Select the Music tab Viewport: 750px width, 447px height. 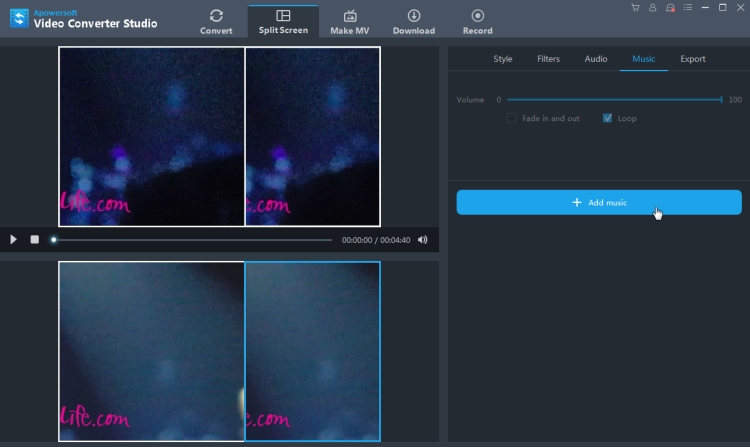tap(644, 59)
